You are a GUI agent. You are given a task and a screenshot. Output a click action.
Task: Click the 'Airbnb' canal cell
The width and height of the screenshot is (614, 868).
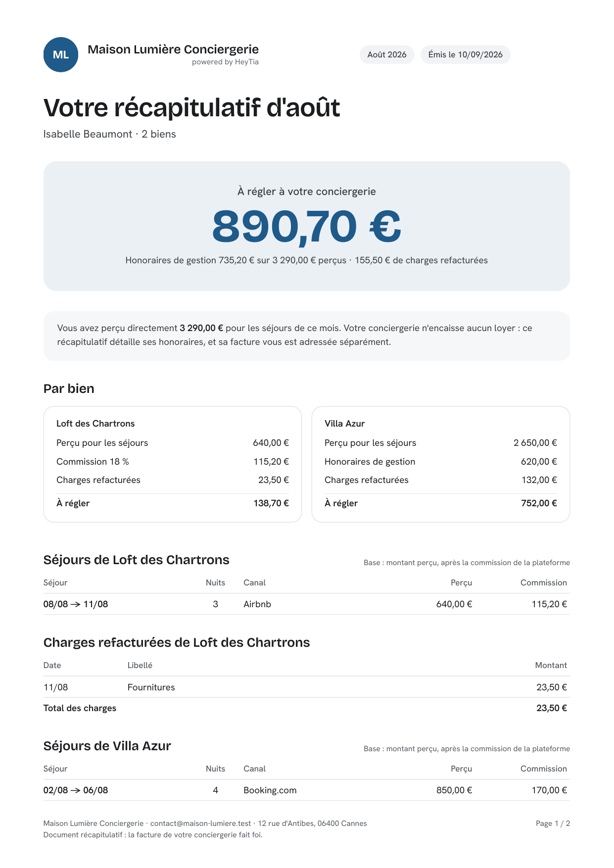257,604
